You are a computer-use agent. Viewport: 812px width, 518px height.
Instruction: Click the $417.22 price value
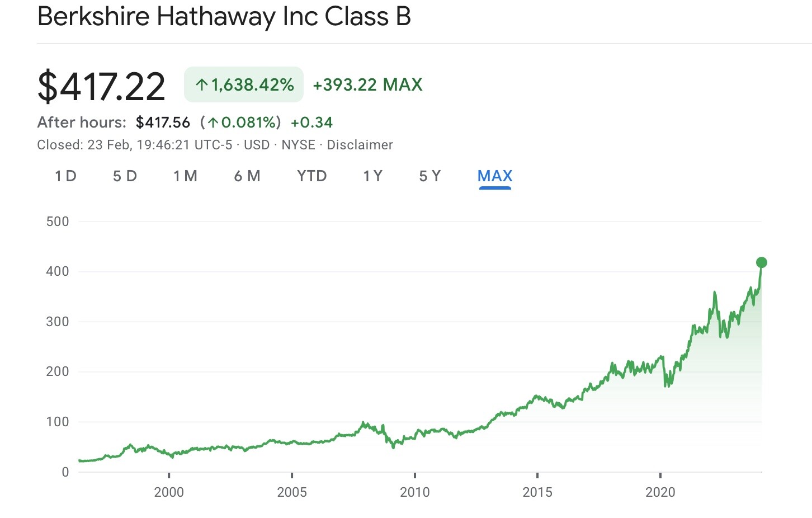pos(101,86)
